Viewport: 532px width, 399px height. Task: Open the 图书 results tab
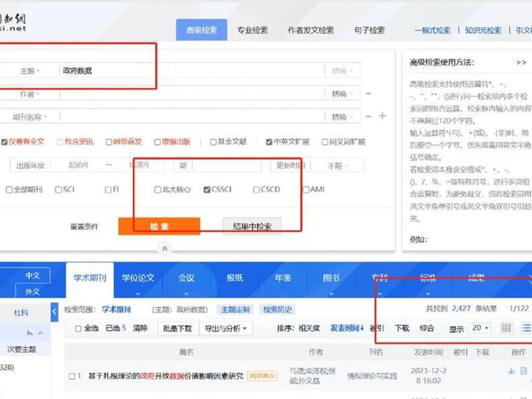331,279
